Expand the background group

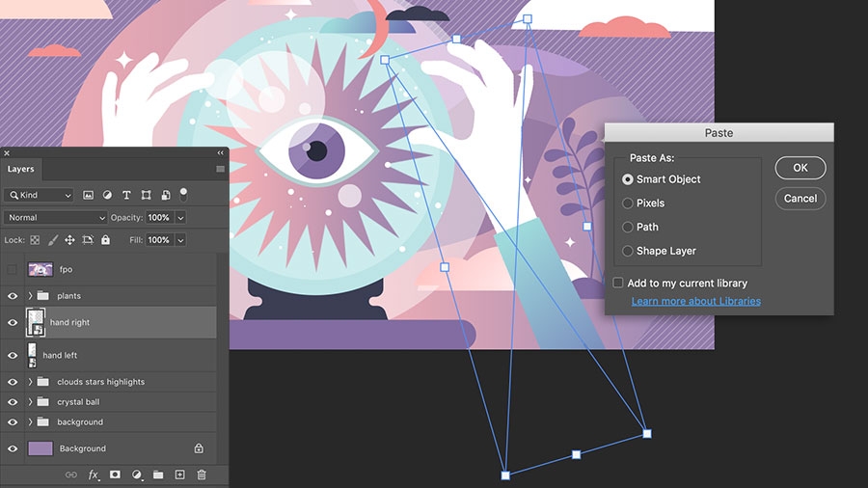(31, 421)
